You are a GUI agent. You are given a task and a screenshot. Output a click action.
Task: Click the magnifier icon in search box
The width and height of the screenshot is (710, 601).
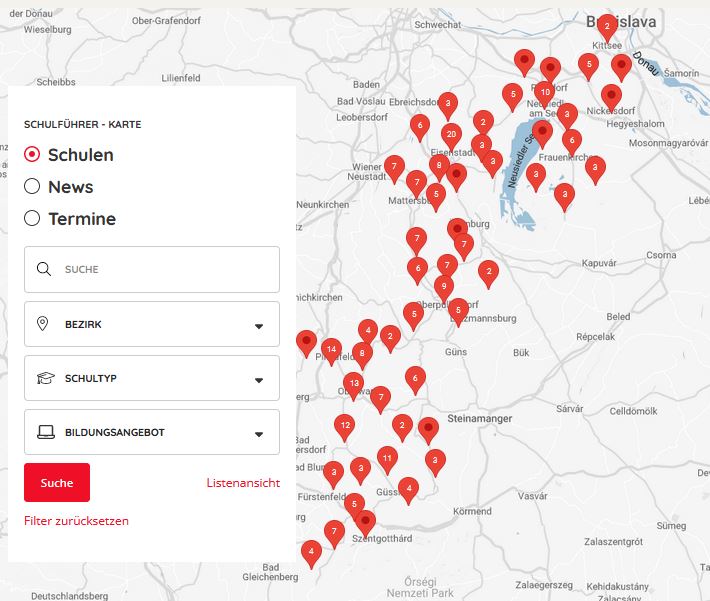coord(43,269)
